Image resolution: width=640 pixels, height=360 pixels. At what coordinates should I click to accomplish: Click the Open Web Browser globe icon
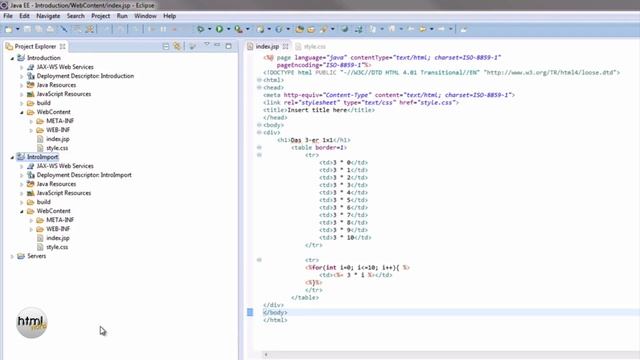[x=345, y=29]
